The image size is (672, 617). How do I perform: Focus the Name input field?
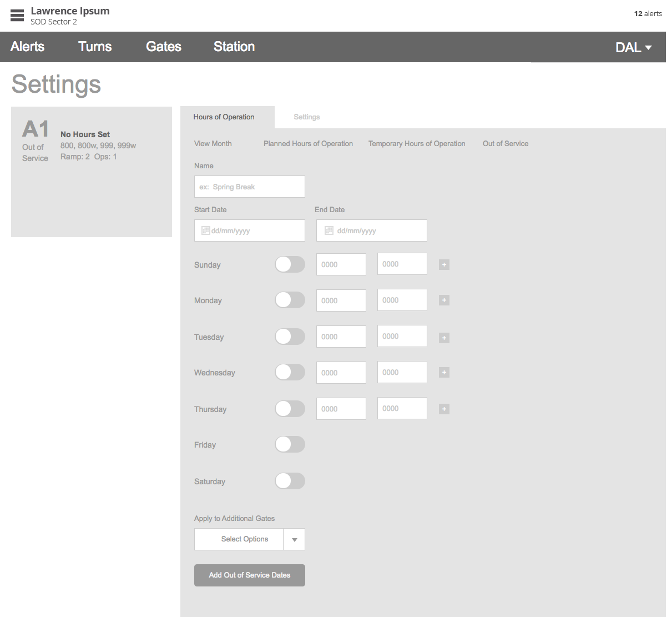point(250,187)
